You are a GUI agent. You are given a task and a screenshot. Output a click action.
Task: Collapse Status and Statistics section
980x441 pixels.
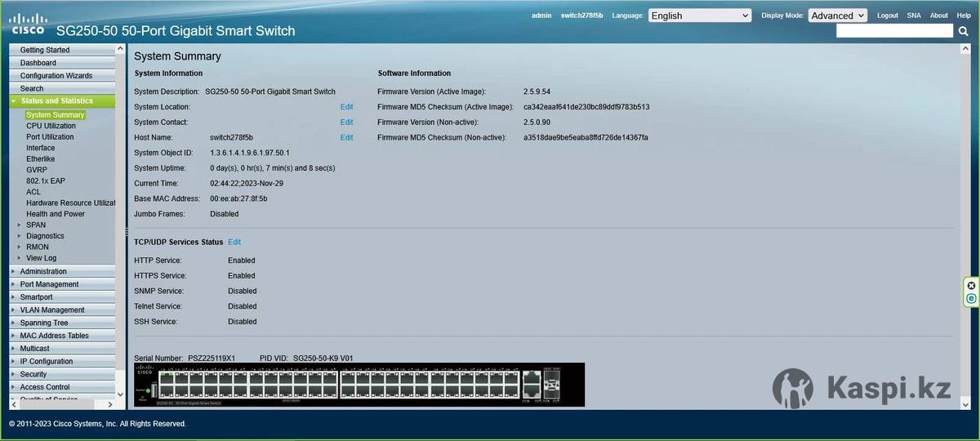[x=62, y=101]
